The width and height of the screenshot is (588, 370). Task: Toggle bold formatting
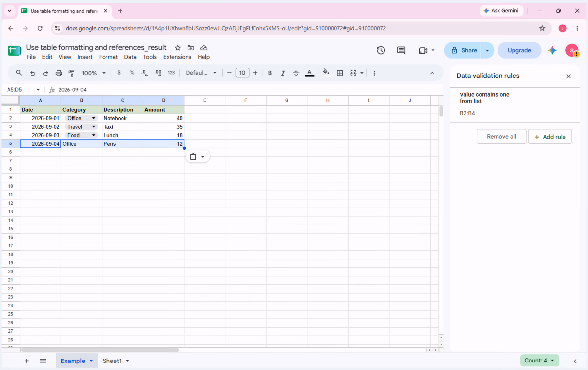point(270,73)
